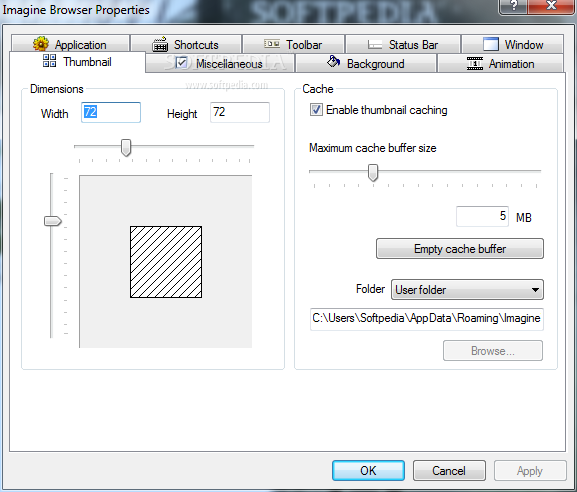The image size is (577, 492).
Task: Click the Height input field
Action: [240, 112]
